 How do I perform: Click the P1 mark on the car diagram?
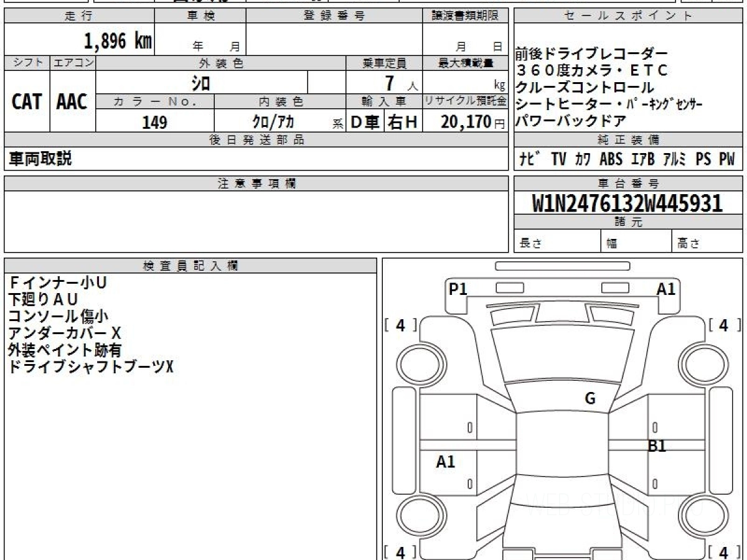[458, 289]
